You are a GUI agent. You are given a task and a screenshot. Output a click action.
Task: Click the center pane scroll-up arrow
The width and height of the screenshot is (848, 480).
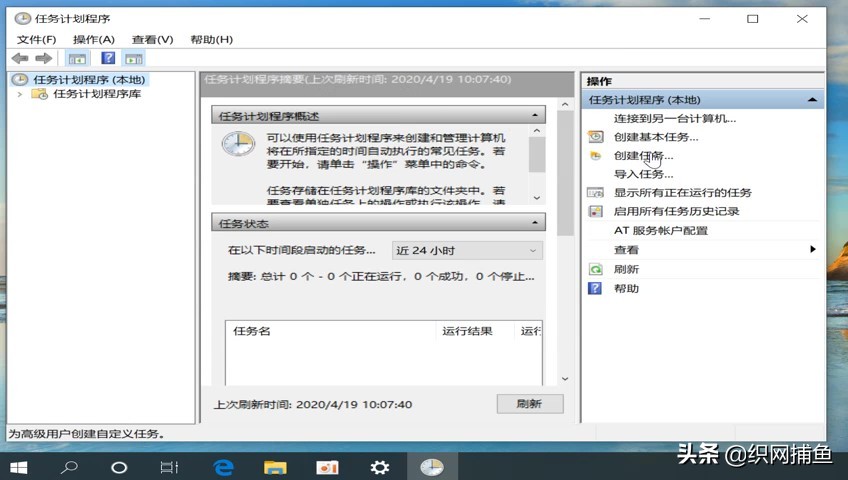[565, 104]
